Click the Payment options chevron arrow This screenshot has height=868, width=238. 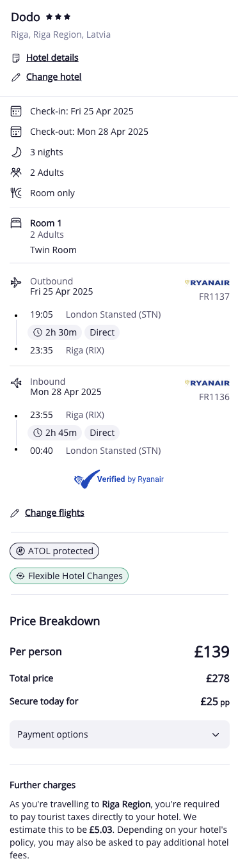tap(216, 735)
